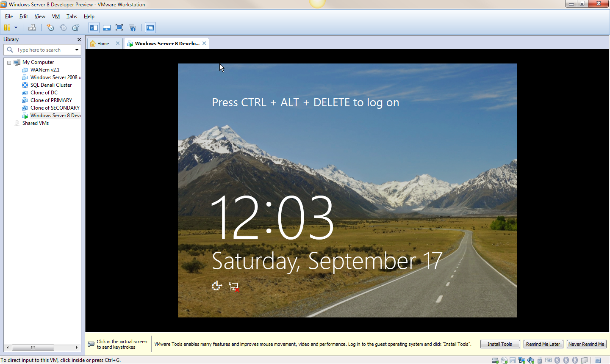The width and height of the screenshot is (610, 364).
Task: Toggle the thumbnail bar view button
Action: point(107,28)
